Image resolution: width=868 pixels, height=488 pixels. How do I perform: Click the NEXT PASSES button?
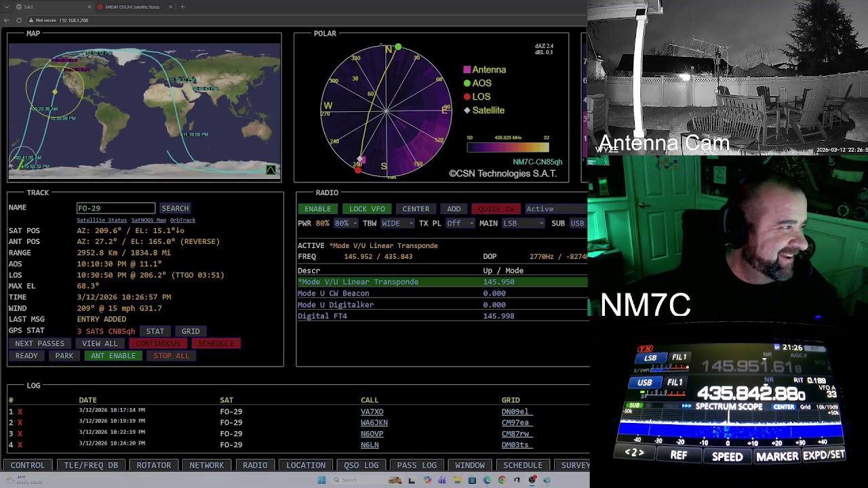point(40,344)
